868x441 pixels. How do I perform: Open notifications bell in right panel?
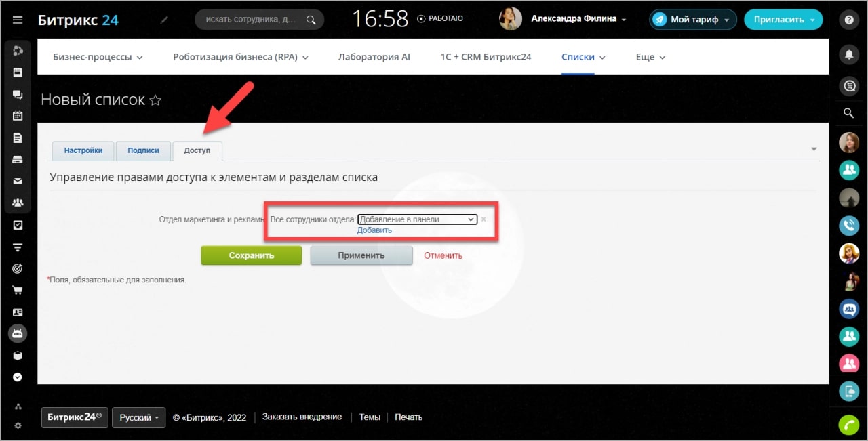pos(848,55)
